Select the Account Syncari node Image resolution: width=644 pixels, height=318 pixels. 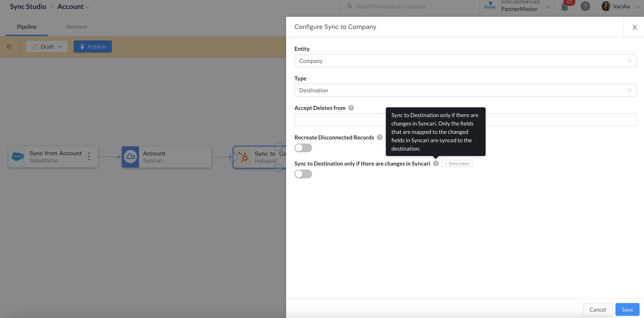167,157
